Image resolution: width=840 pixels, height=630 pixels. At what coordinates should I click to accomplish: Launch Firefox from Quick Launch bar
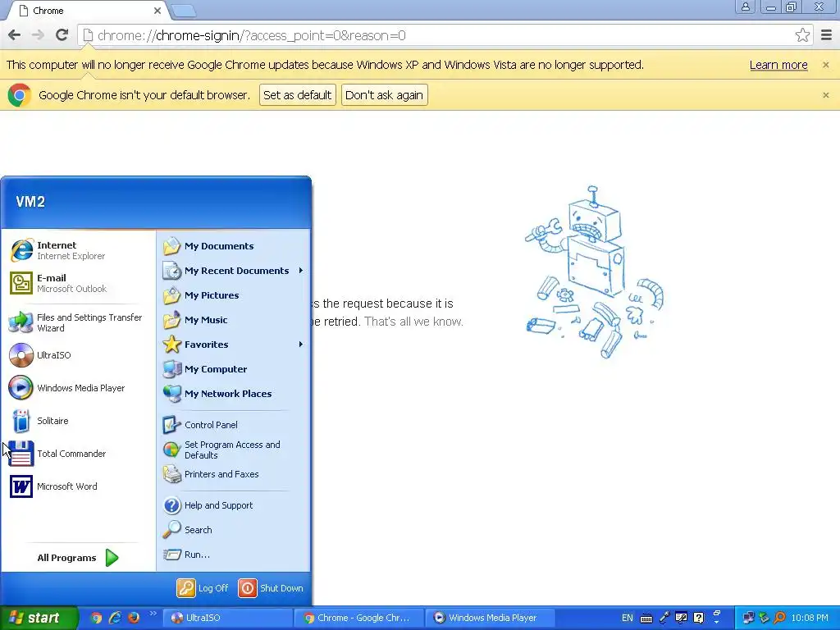click(x=134, y=618)
